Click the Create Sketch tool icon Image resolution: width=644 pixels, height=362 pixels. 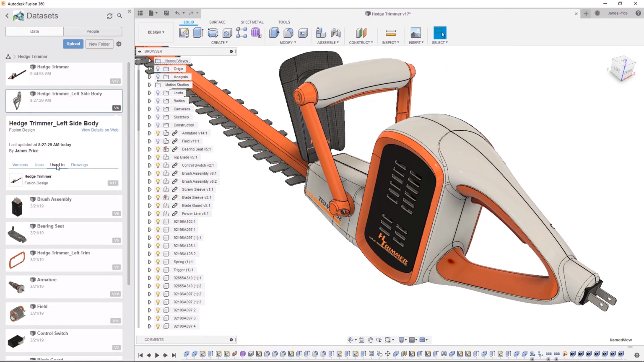point(184,33)
